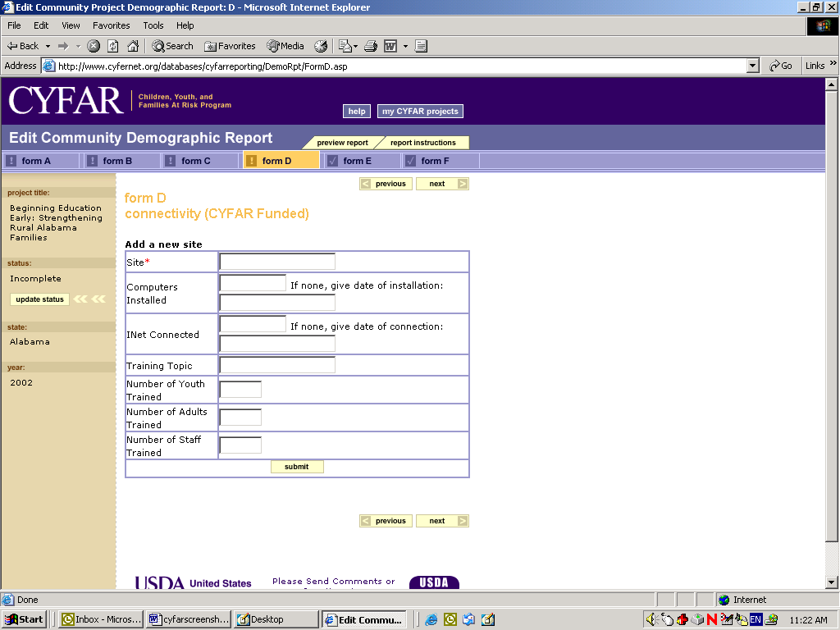
Task: Expand the Forward button history dropdown
Action: click(78, 46)
